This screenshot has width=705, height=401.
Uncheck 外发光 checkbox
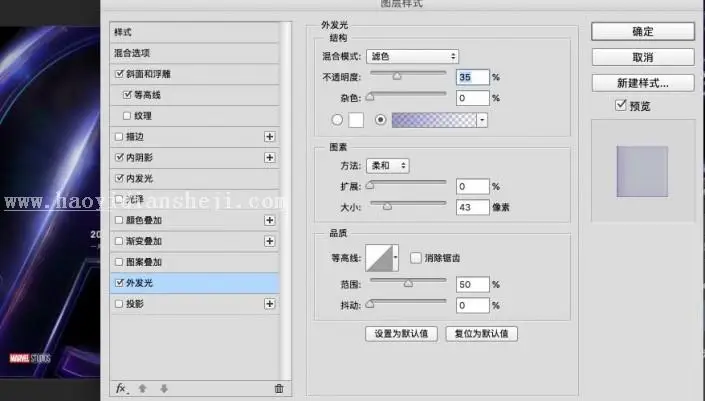119,283
